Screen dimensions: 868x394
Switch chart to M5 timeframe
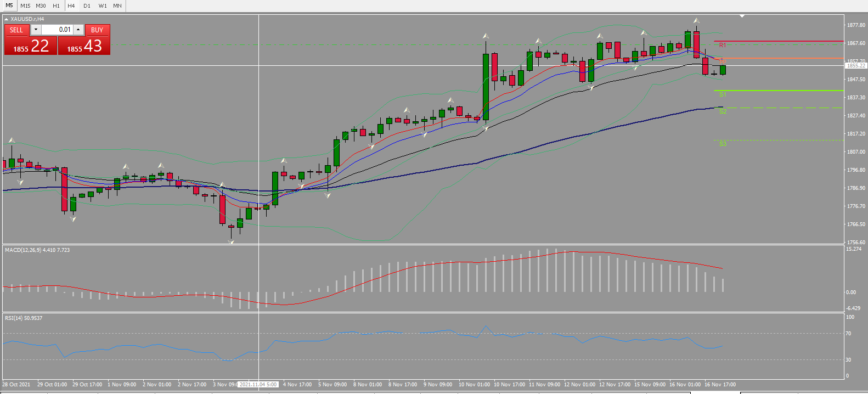point(9,5)
